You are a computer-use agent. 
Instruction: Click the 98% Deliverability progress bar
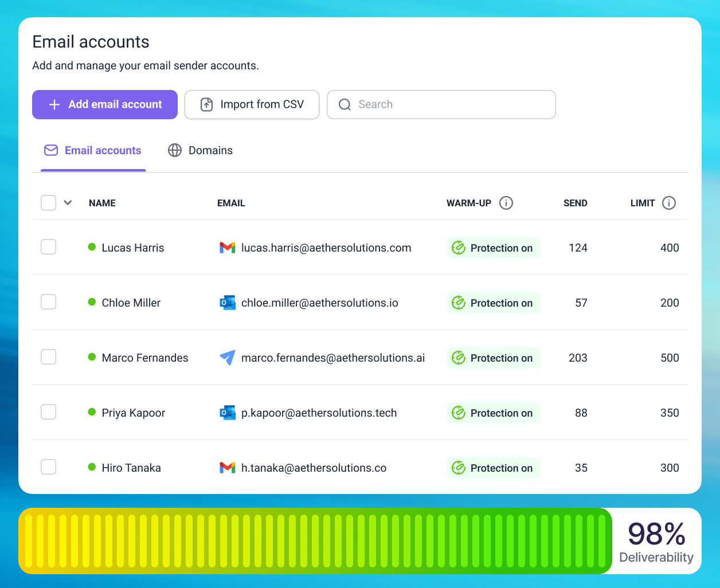315,540
